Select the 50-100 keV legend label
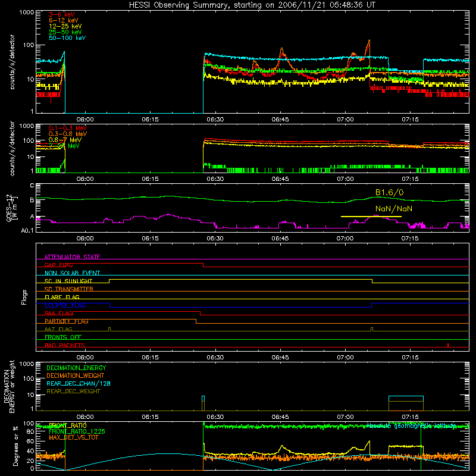This screenshot has height=476, width=476. coord(67,38)
